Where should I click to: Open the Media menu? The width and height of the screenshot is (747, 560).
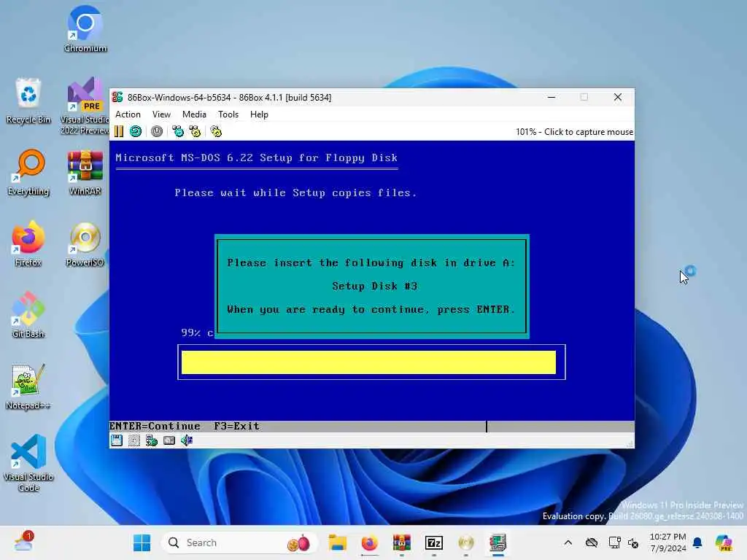(194, 114)
